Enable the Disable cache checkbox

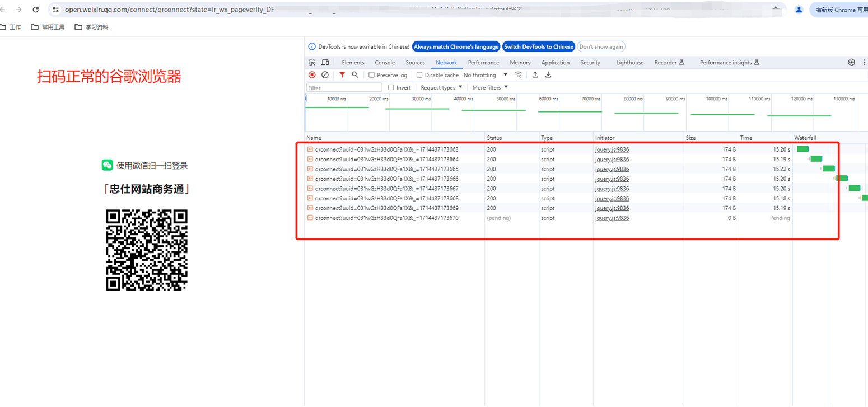click(x=419, y=75)
